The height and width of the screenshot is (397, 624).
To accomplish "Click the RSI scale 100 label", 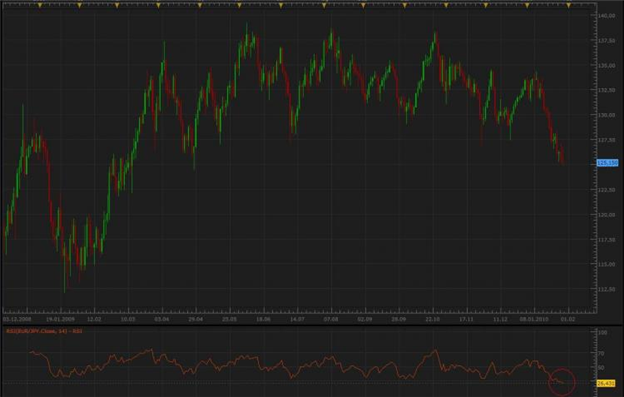I will click(x=603, y=333).
